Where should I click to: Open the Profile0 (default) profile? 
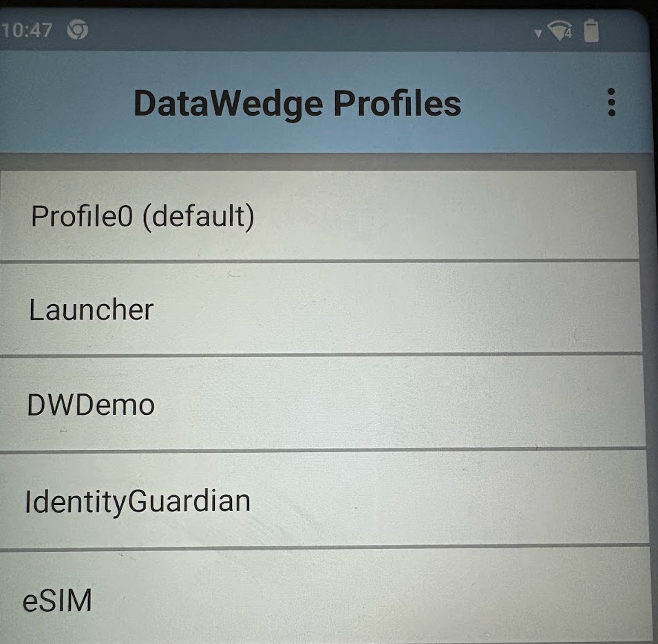click(319, 215)
